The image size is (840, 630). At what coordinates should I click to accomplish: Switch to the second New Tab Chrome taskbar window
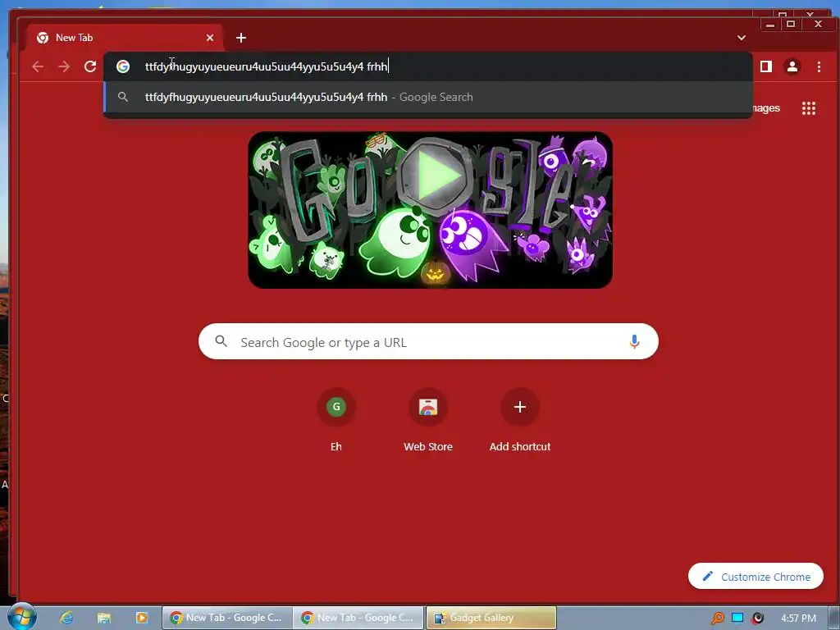[x=358, y=618]
